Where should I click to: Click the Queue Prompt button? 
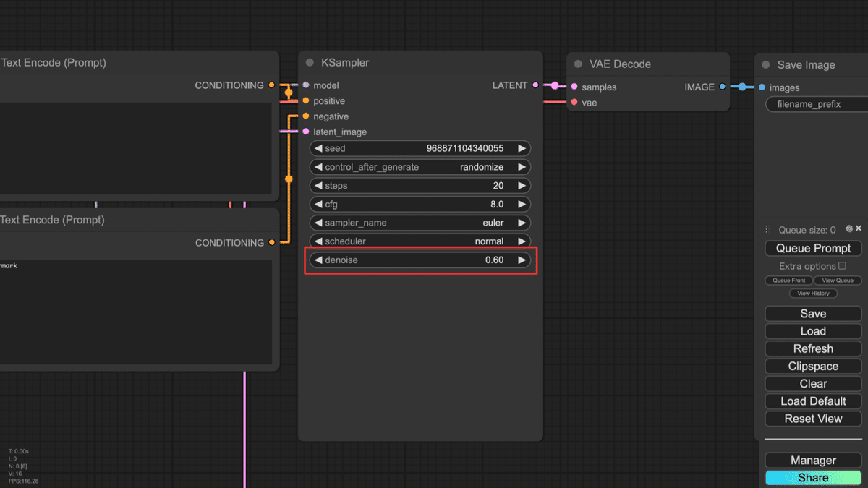(x=813, y=248)
